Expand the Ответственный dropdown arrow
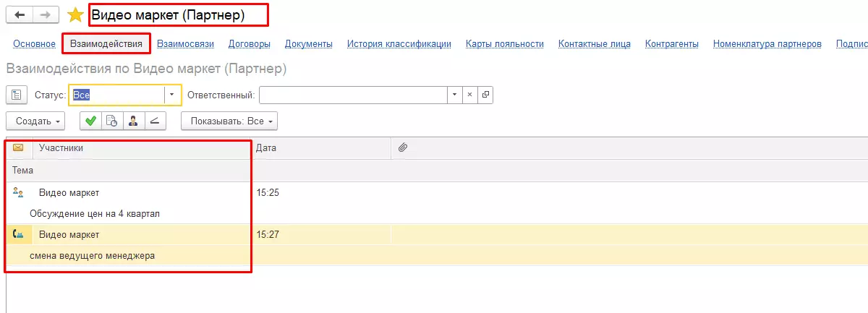The image size is (868, 313). point(454,95)
